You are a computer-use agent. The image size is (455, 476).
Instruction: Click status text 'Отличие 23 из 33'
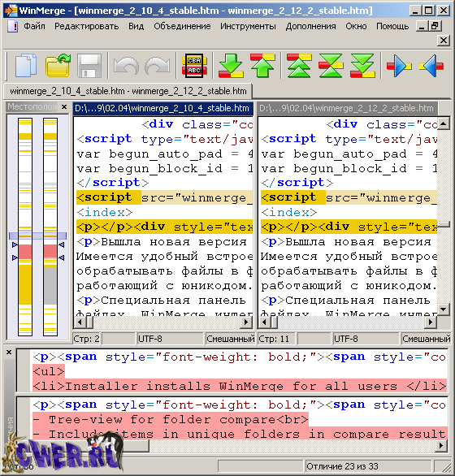tap(342, 466)
